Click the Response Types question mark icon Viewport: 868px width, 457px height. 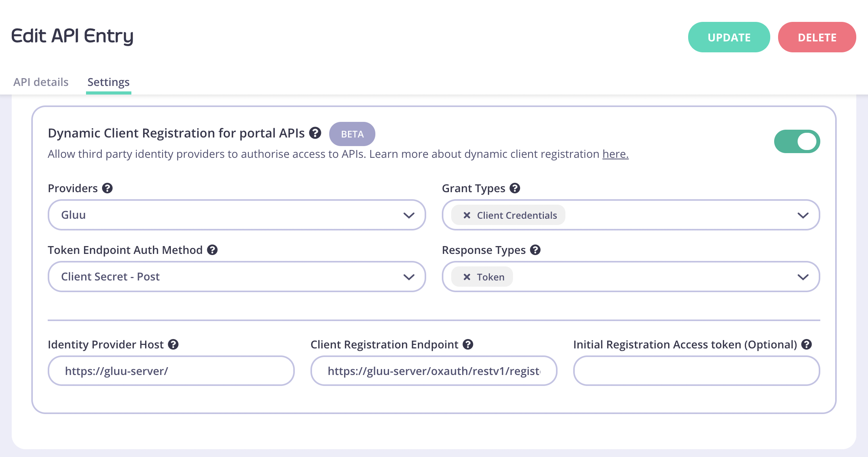coord(535,250)
